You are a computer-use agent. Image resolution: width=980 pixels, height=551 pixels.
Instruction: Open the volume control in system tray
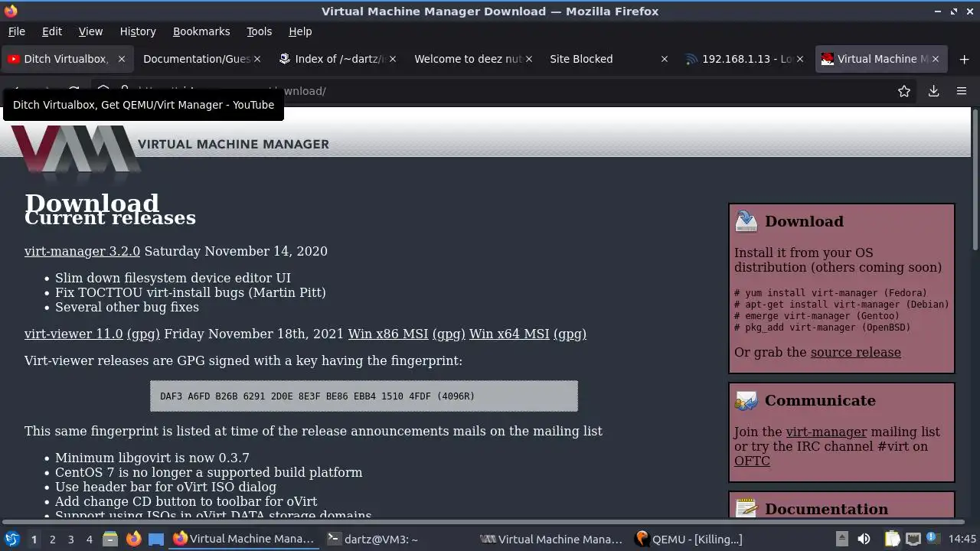[864, 539]
